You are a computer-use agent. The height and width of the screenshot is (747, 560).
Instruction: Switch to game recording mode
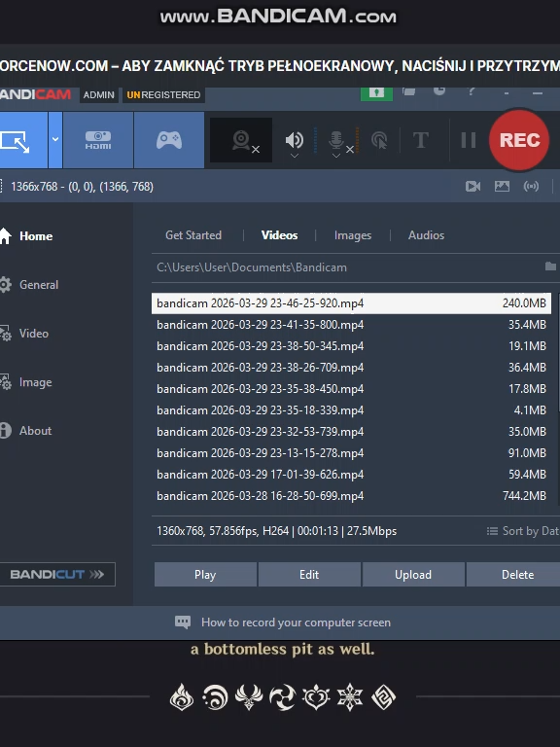169,140
